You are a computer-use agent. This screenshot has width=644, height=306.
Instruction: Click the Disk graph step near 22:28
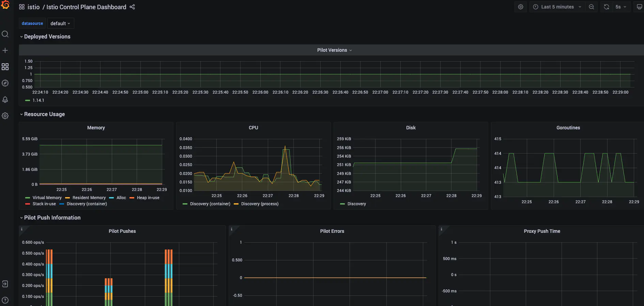(454, 156)
